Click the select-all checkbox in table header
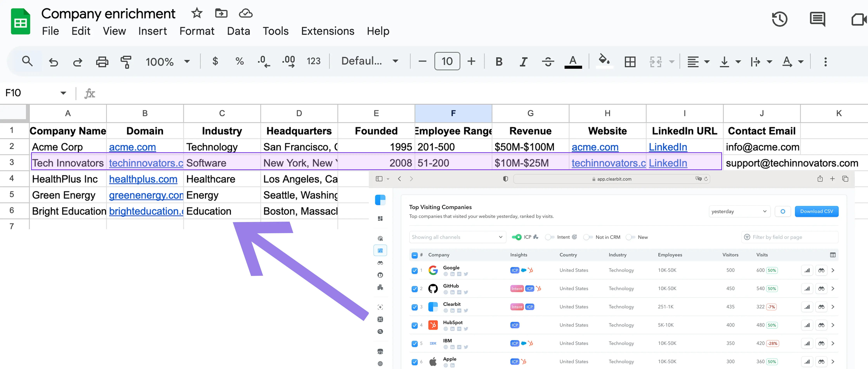Screen dimensions: 868x369 pyautogui.click(x=414, y=255)
